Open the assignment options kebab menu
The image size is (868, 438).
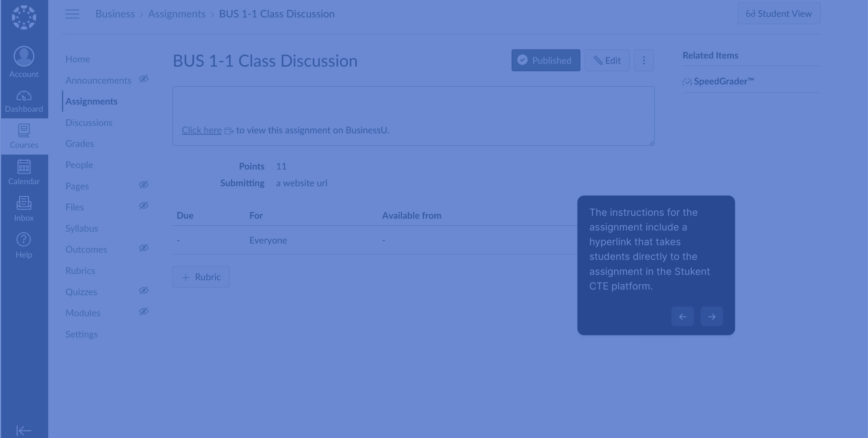point(644,60)
